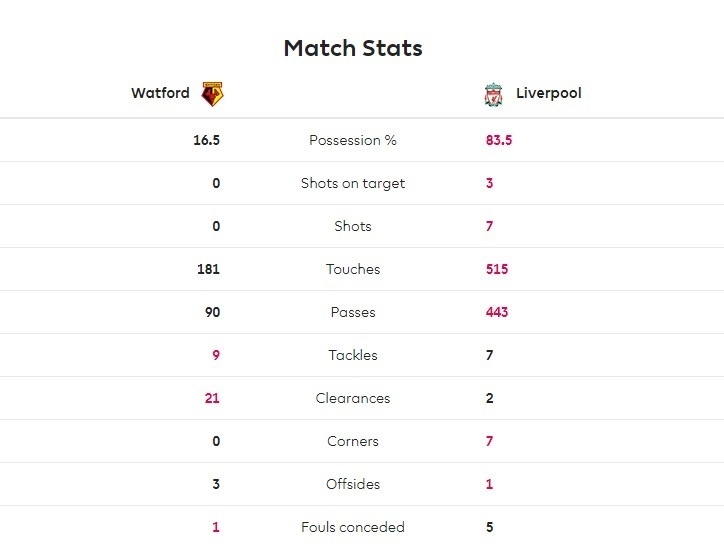Select the Clearances stat label
This screenshot has height=548, width=724.
353,398
